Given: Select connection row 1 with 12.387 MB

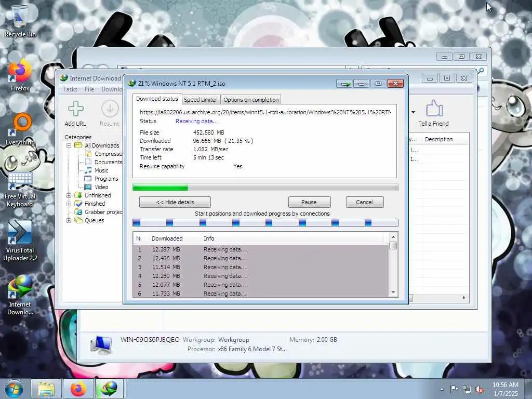Looking at the screenshot, I should pyautogui.click(x=261, y=250).
